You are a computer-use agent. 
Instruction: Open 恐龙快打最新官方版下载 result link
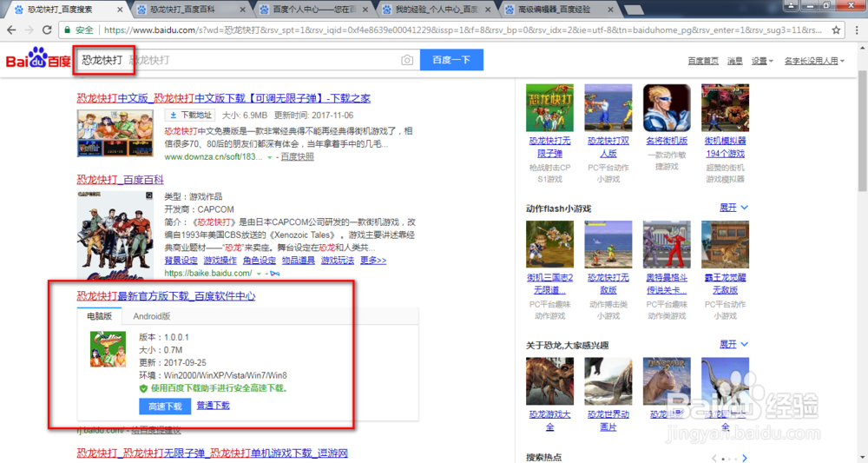(166, 295)
